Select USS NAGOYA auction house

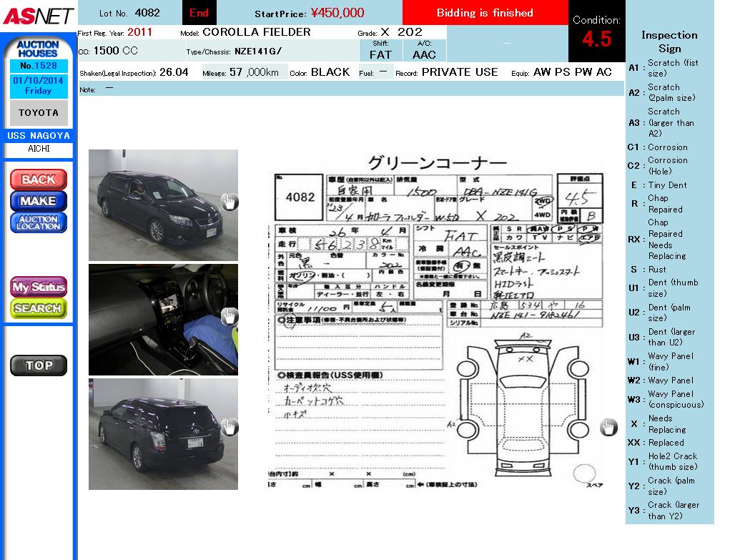click(39, 136)
